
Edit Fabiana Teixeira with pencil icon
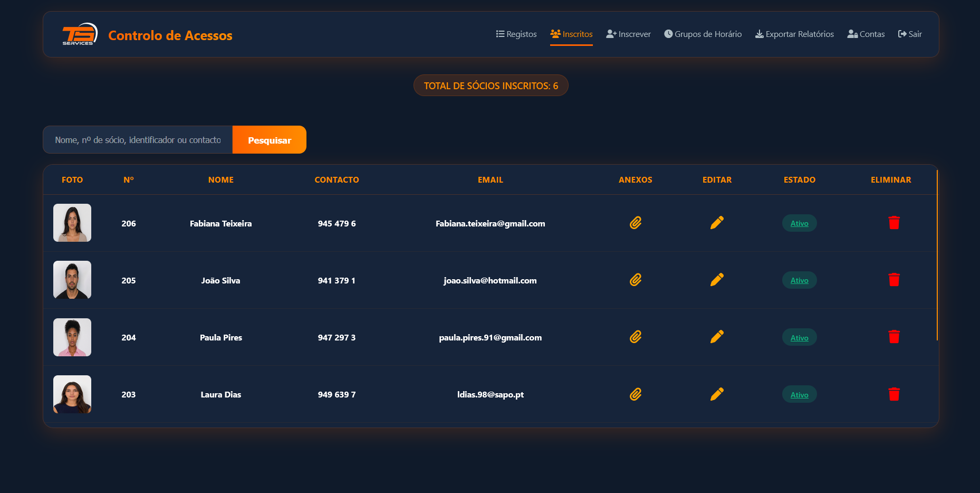717,223
